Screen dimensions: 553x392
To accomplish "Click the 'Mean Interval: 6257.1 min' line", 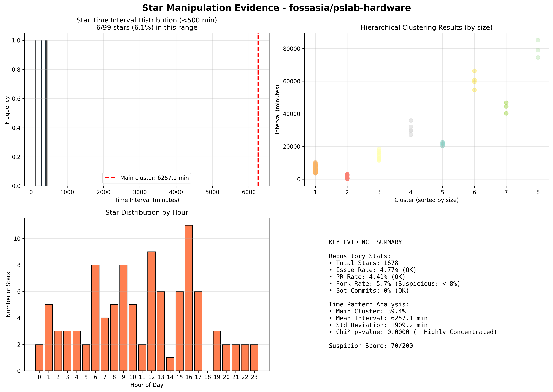I will [378, 318].
